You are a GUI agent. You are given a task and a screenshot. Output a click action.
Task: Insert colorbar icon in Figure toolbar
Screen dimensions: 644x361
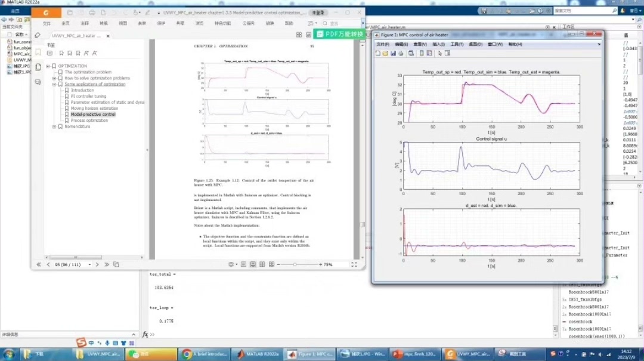[422, 54]
